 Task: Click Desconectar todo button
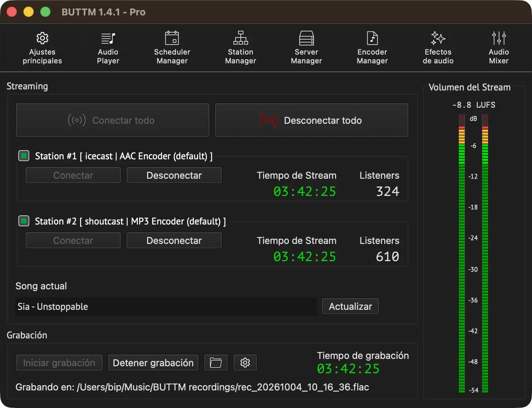pyautogui.click(x=312, y=120)
